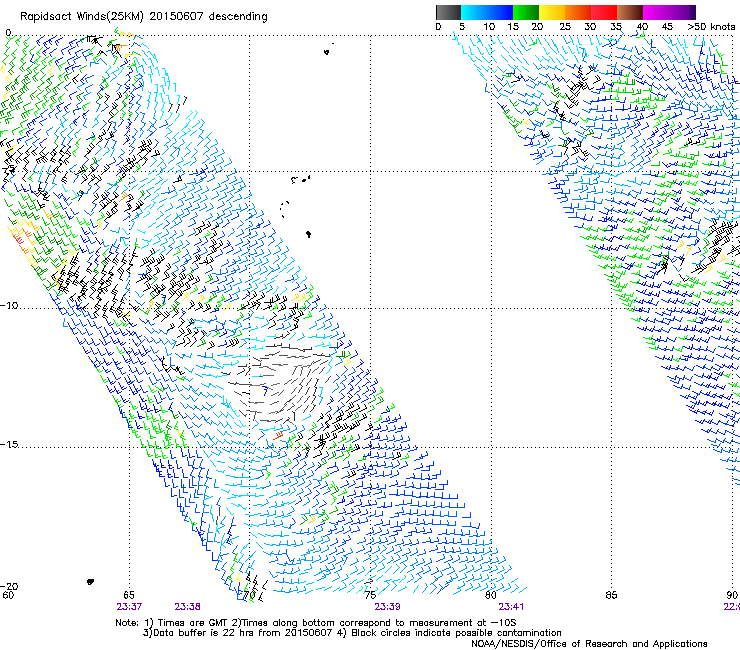The width and height of the screenshot is (740, 650).
Task: Click the red 30-35 knots legend segment
Action: pyautogui.click(x=604, y=12)
